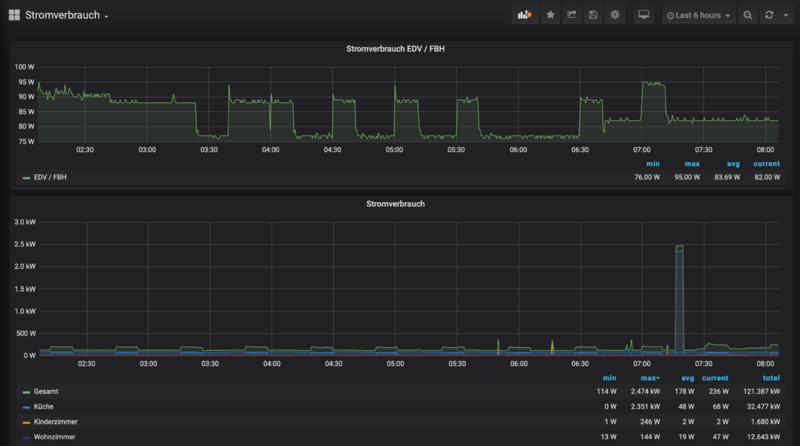Zoom out time range with magnifier
This screenshot has width=800, height=446.
point(747,15)
